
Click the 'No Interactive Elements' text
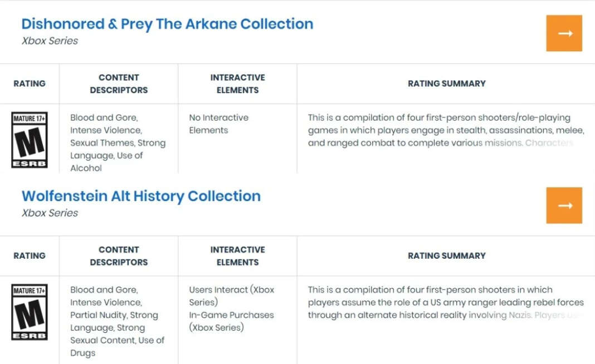[218, 124]
